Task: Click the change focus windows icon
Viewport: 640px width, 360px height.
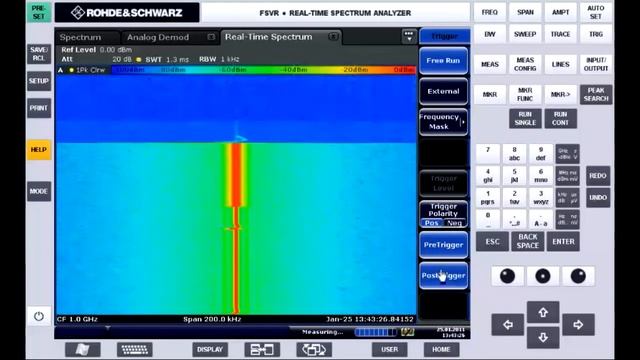Action: click(x=314, y=349)
